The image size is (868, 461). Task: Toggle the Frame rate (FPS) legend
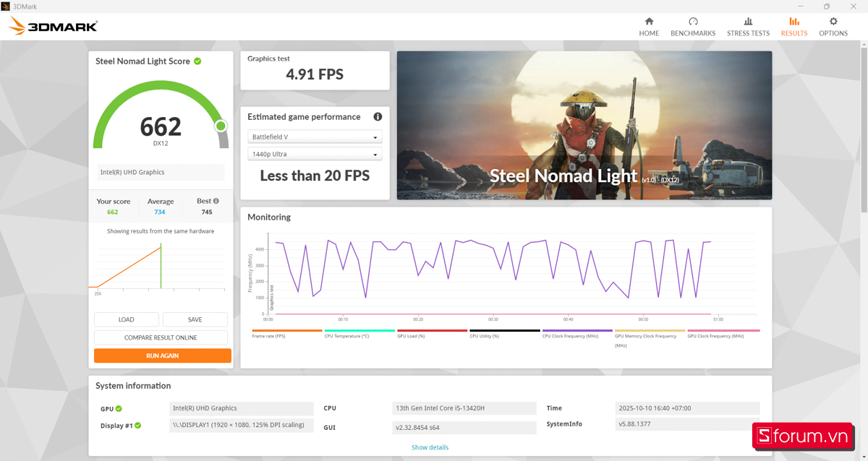click(286, 333)
